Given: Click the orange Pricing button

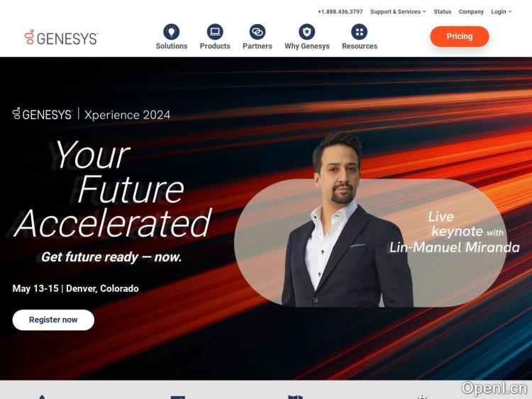Looking at the screenshot, I should pyautogui.click(x=460, y=36).
